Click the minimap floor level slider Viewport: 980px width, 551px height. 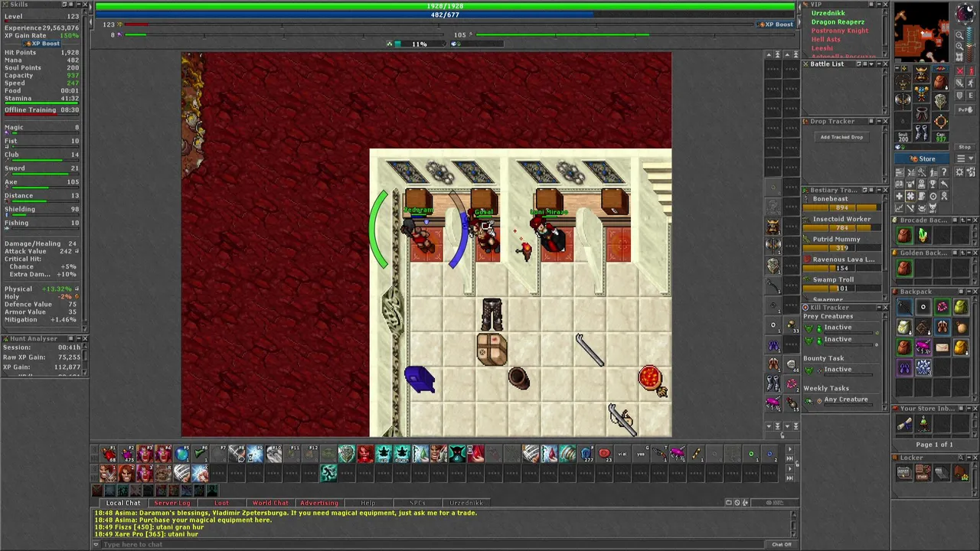[970, 44]
